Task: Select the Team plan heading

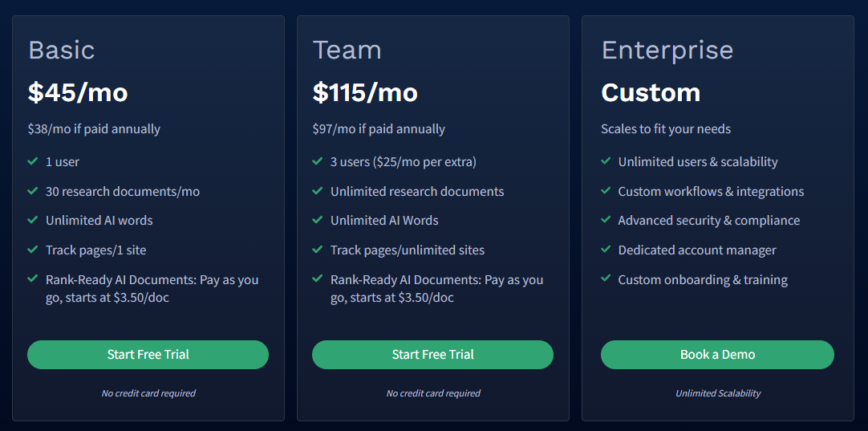Action: pos(347,50)
